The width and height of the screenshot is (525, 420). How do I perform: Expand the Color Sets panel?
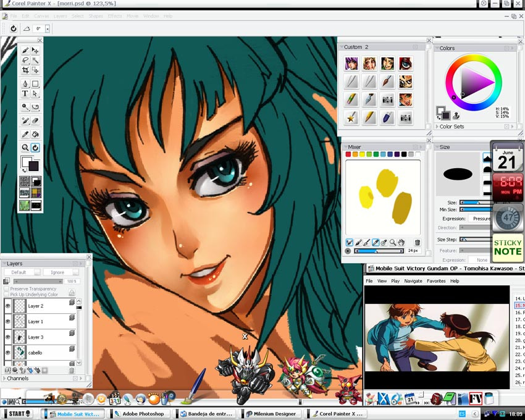(x=437, y=127)
